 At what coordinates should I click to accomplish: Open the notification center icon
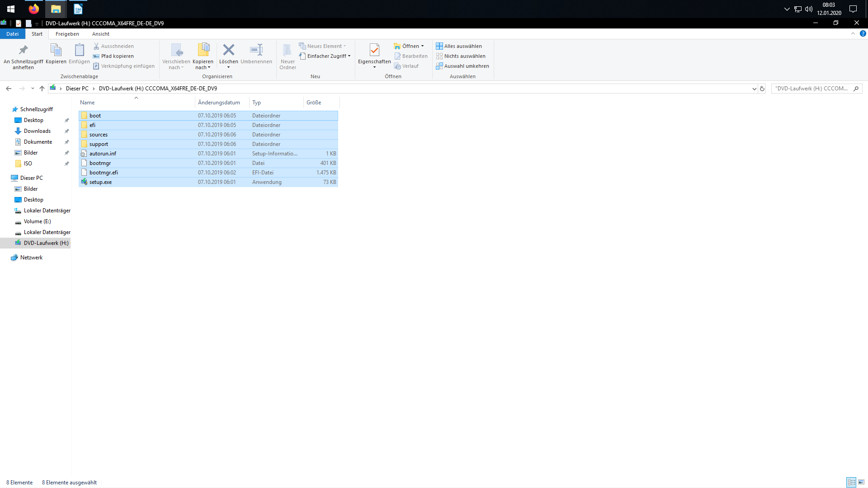pyautogui.click(x=853, y=9)
